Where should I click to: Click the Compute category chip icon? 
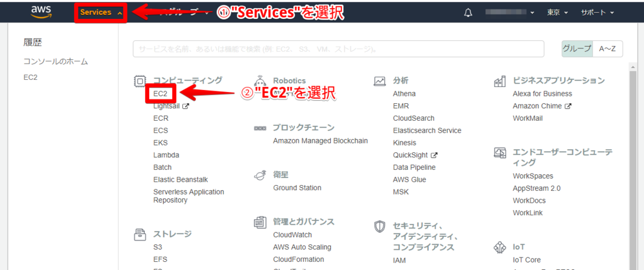pos(140,81)
